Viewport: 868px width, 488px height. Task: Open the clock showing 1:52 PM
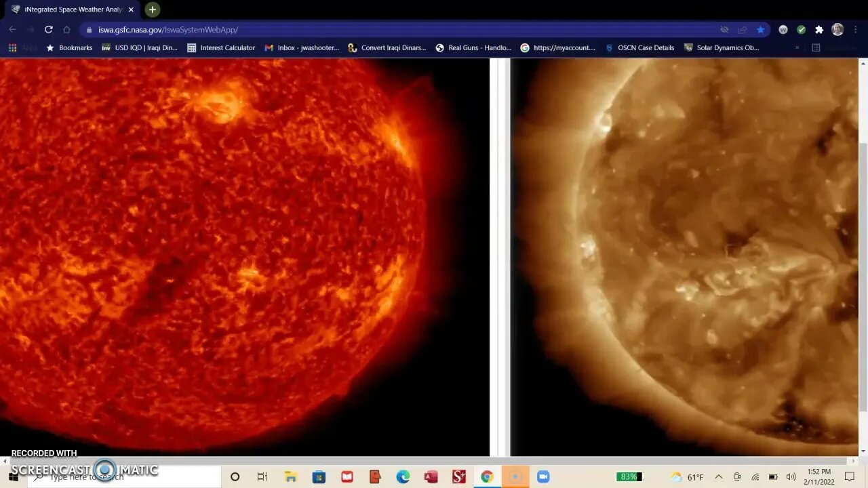[x=819, y=477]
